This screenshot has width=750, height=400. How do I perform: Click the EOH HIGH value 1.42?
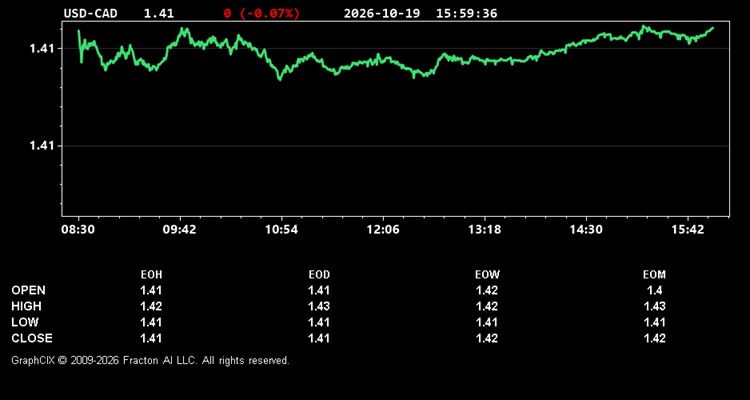151,306
